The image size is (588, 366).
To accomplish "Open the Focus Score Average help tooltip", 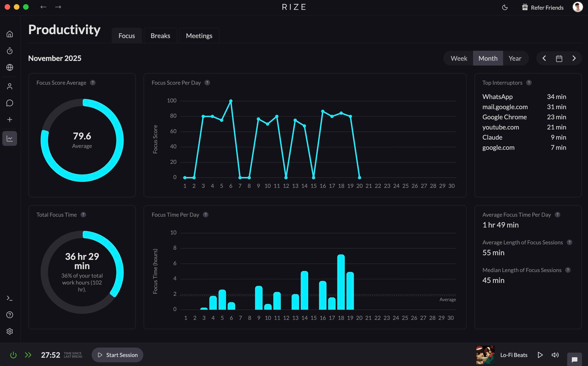I will (93, 83).
